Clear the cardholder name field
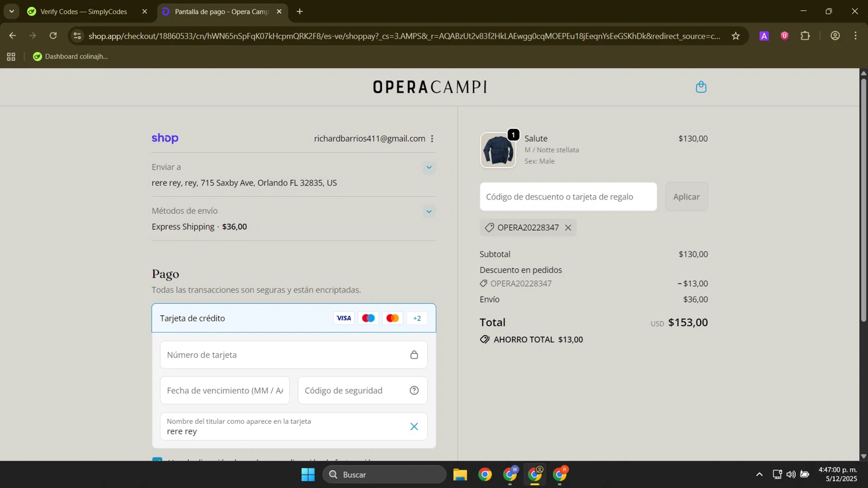Viewport: 868px width, 488px height. (414, 427)
